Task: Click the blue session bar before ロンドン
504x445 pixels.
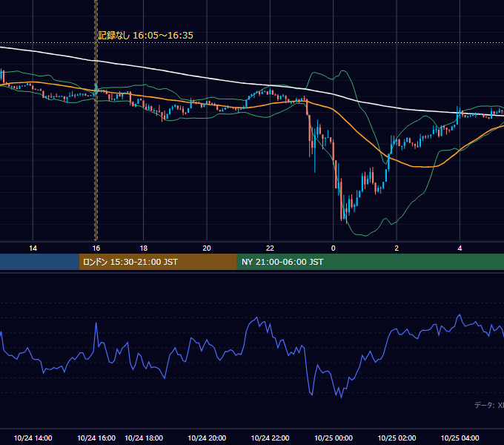Action: pyautogui.click(x=39, y=262)
